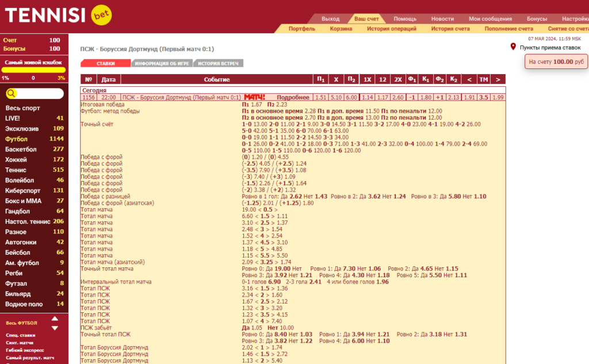This screenshot has width=589, height=364.
Task: Select the ИСТОРИЯ ВСТРЕЧ tab
Action: 218,63
